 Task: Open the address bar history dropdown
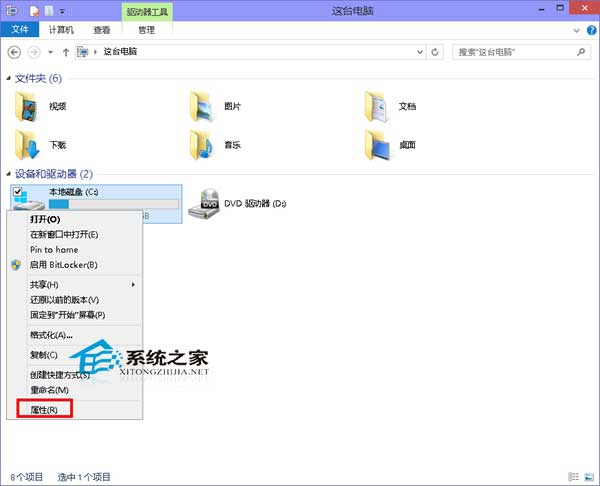click(x=420, y=52)
